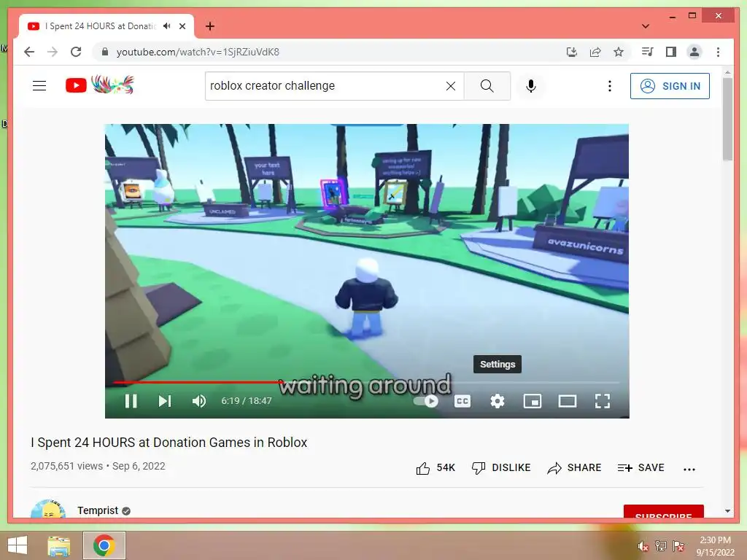Switch to miniplayer mode

pos(532,401)
